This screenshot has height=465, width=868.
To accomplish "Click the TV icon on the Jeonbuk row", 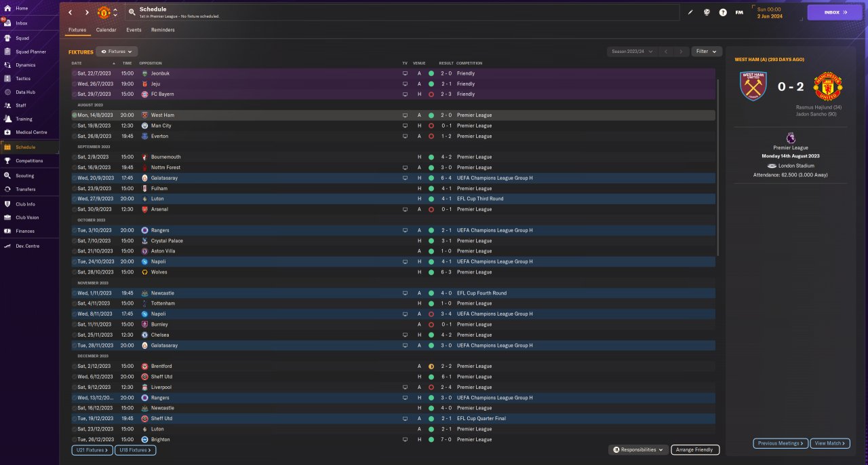I will [x=406, y=73].
